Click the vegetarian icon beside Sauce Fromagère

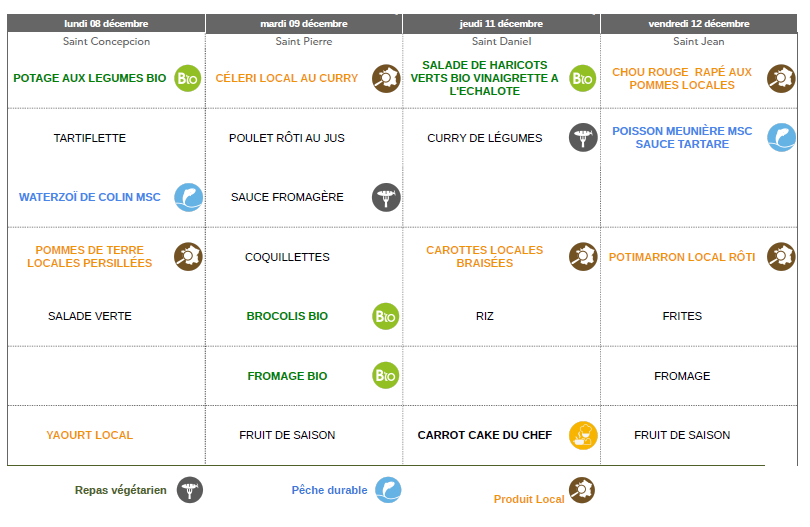(x=386, y=197)
